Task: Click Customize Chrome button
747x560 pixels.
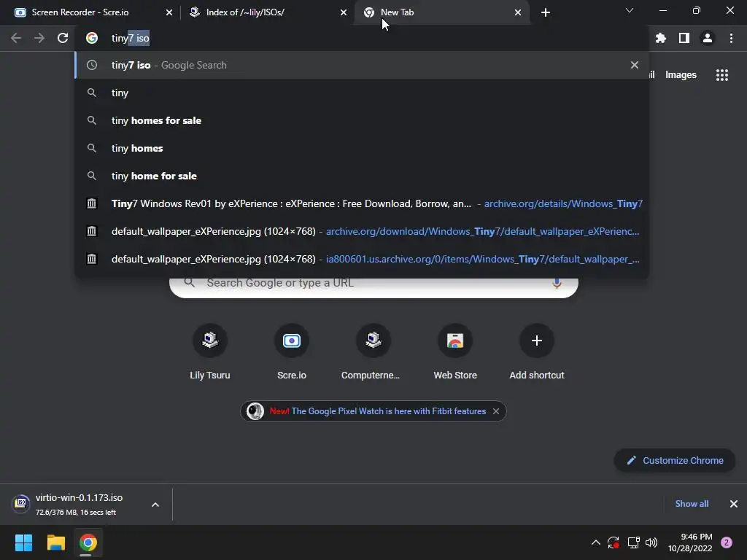Action: pyautogui.click(x=675, y=461)
